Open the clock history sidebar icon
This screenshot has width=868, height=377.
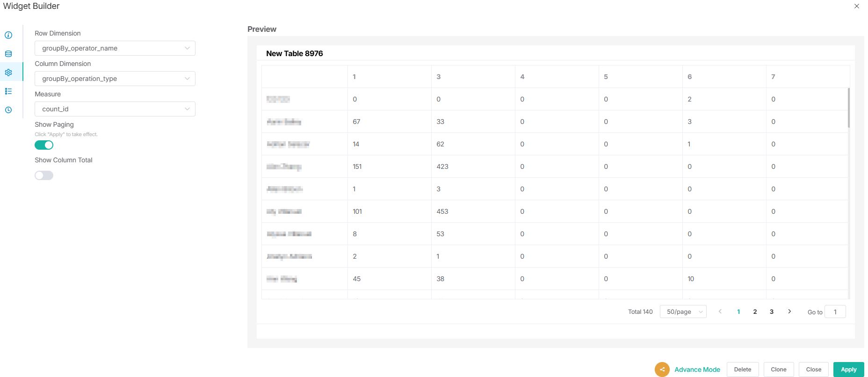tap(8, 110)
